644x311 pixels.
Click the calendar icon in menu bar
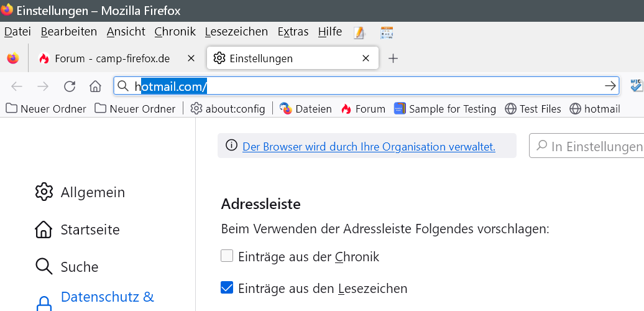pyautogui.click(x=387, y=32)
